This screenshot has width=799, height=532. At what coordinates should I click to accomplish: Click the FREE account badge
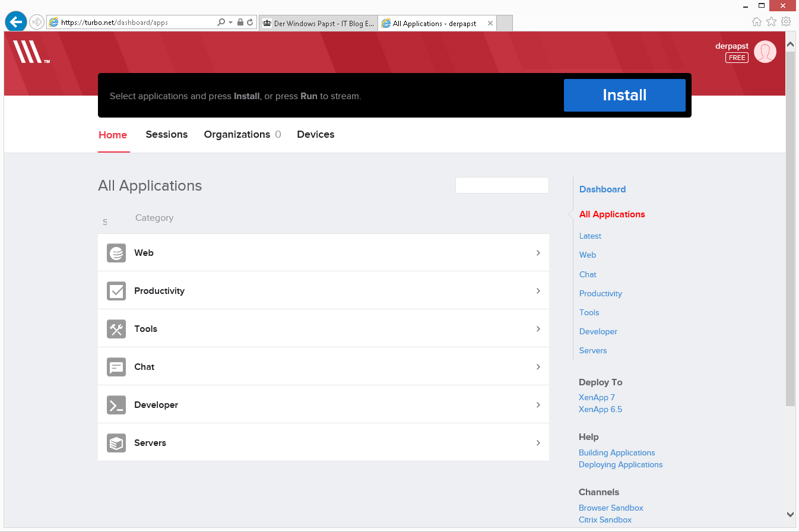pos(737,58)
